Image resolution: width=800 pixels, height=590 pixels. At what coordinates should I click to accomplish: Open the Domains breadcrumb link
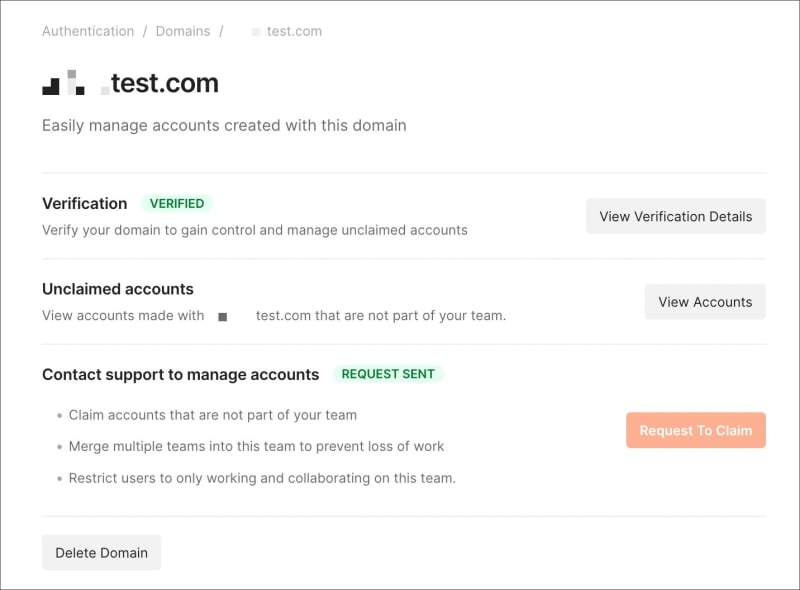[183, 31]
